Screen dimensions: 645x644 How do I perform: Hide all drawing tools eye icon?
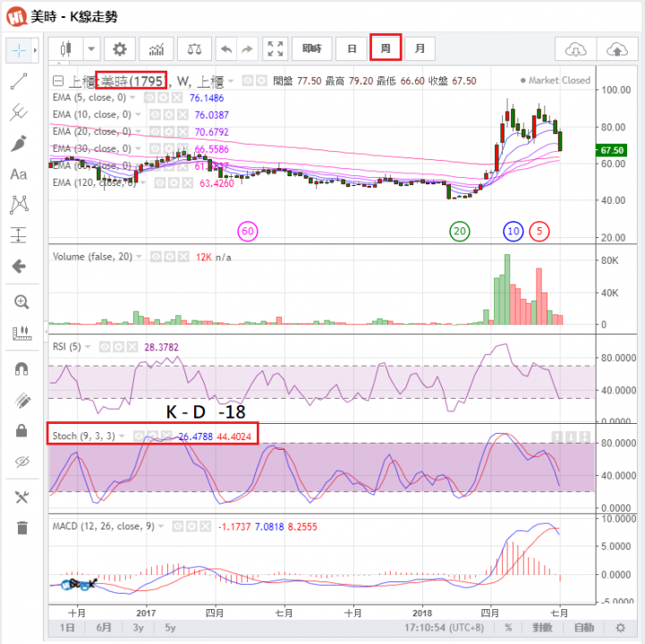(21, 462)
